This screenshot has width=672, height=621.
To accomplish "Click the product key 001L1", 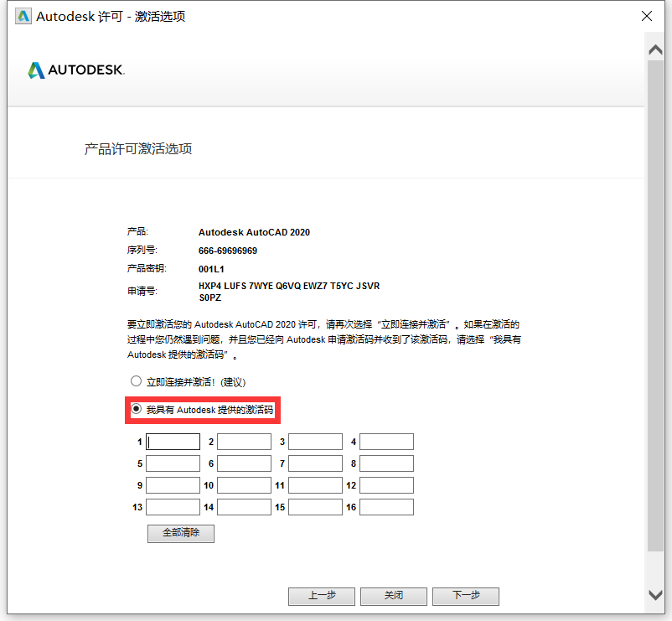I will pos(211,269).
